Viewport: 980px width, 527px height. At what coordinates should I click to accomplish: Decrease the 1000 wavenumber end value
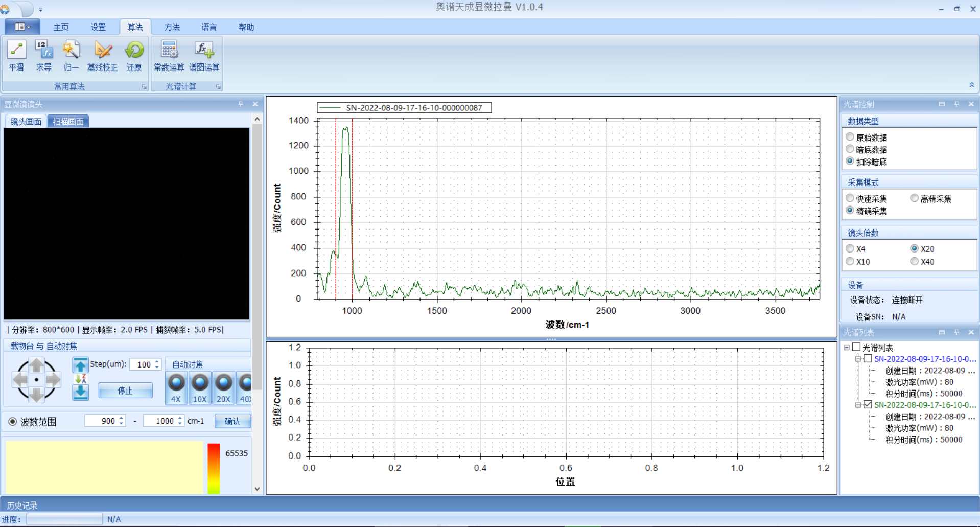[x=180, y=423]
